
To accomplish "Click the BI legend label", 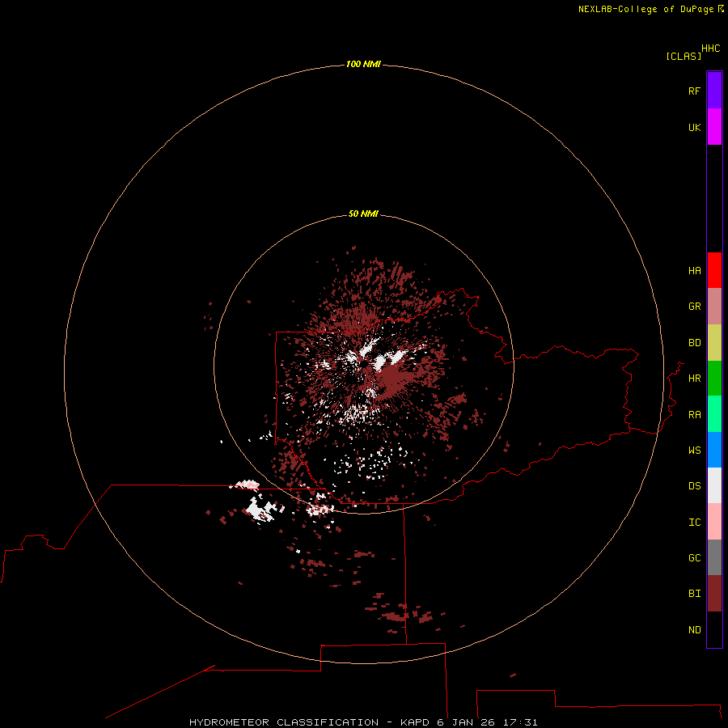I will click(x=695, y=594).
